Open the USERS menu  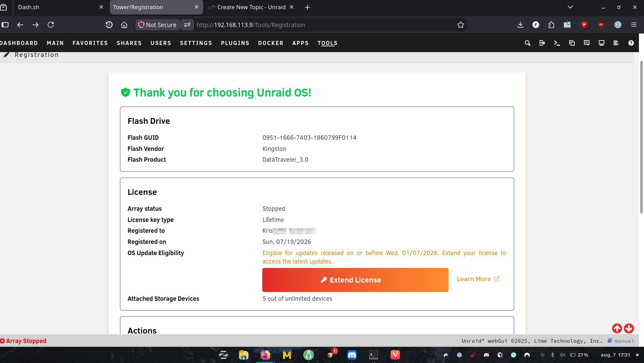(161, 43)
